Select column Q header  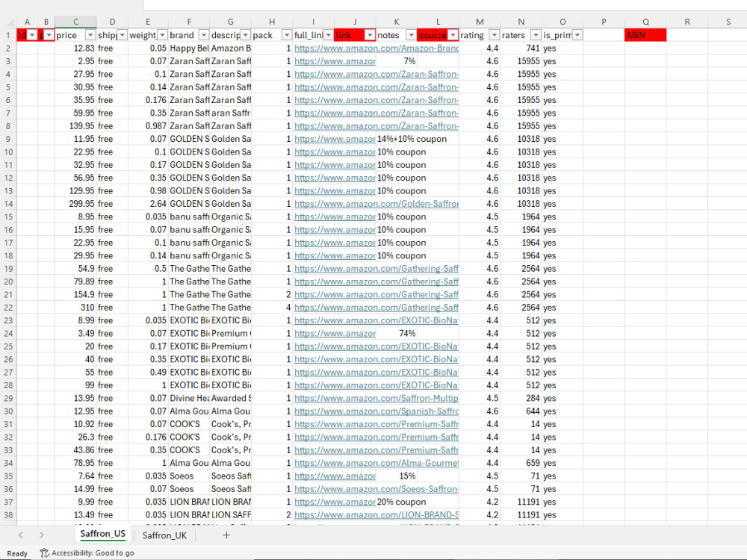tap(645, 22)
